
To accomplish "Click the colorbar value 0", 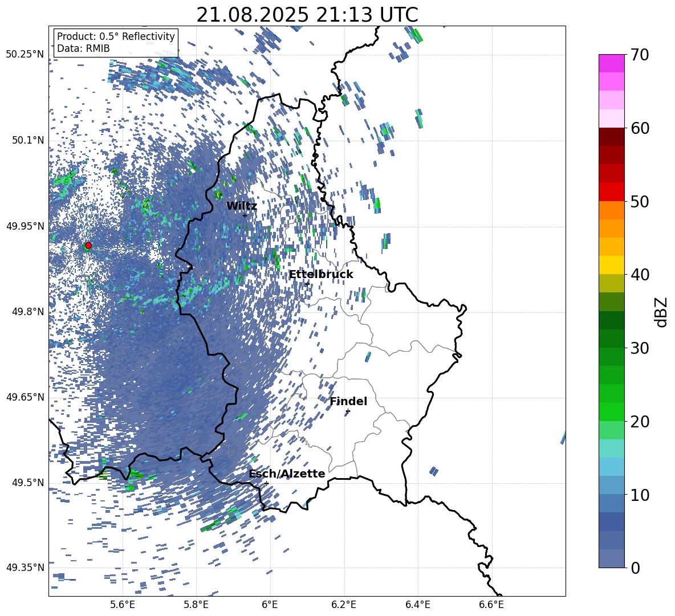I will coord(635,568).
